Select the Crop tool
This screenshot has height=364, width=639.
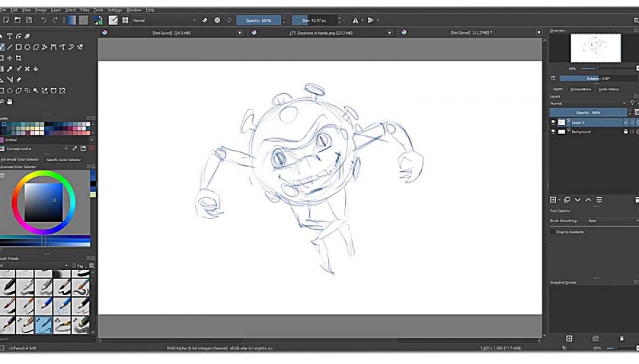pos(19,58)
